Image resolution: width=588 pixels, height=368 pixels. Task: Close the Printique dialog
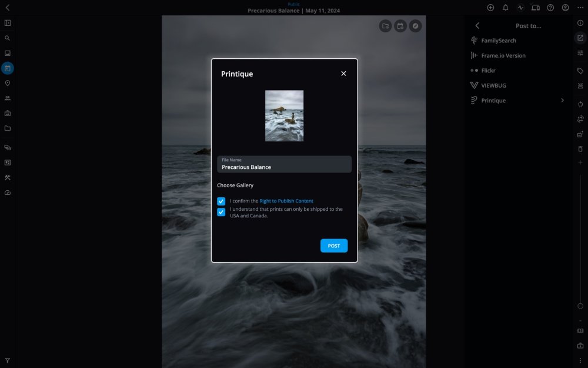tap(343, 74)
